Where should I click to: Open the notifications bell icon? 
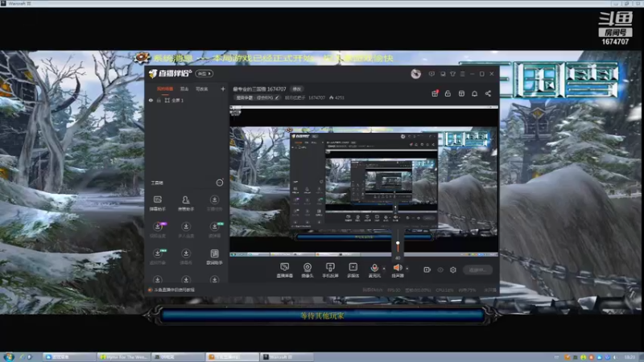tap(474, 93)
